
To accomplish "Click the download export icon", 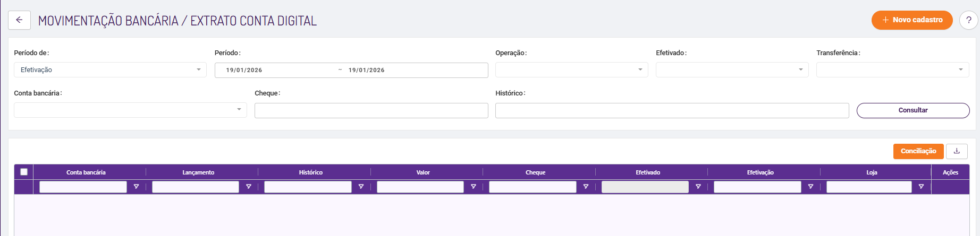I will pos(957,151).
